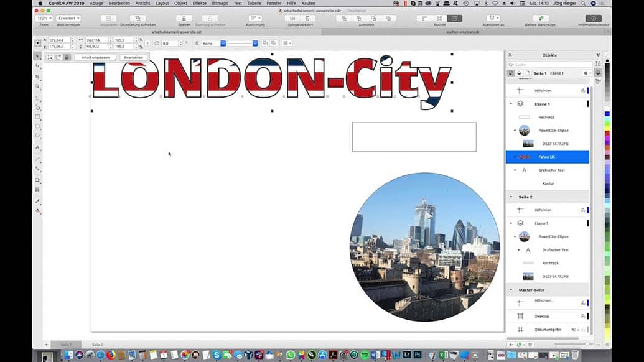Screen dimensions: 644x362
Task: Select the Ellipse tool in the toolbox
Action: tap(38, 126)
